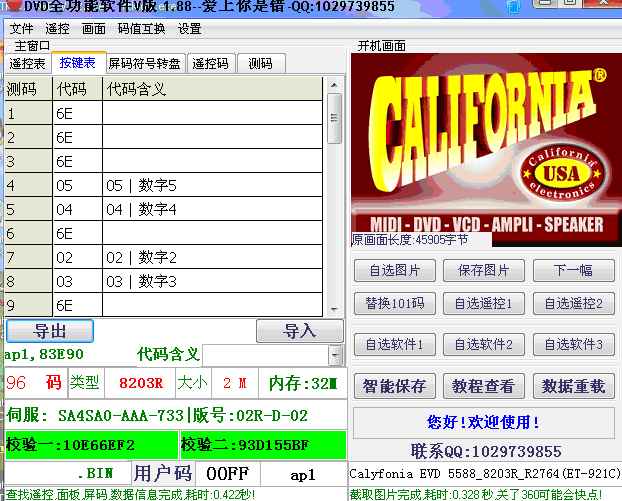Open the 设置 menu
Screen dimensions: 622x501
[190, 29]
